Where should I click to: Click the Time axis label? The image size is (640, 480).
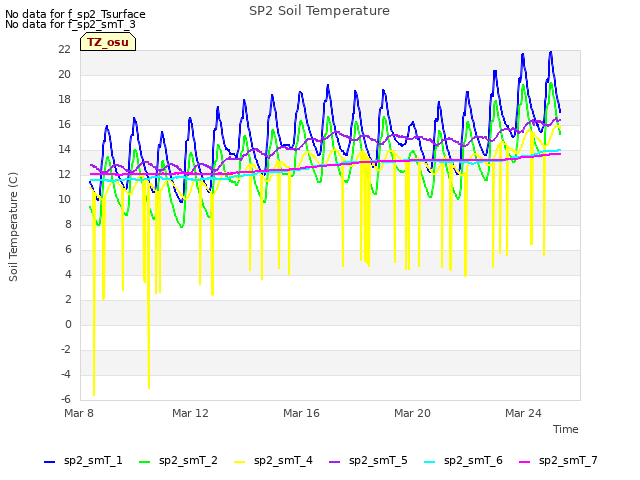565,429
